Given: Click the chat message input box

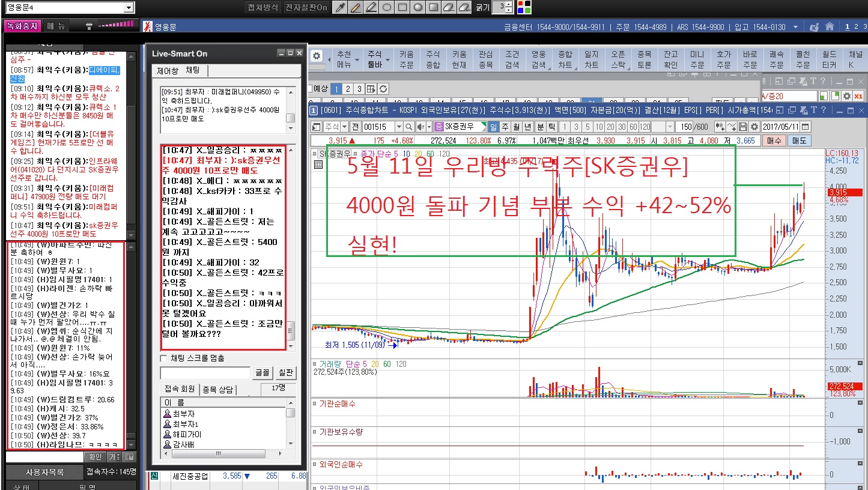Looking at the screenshot, I should tap(205, 373).
